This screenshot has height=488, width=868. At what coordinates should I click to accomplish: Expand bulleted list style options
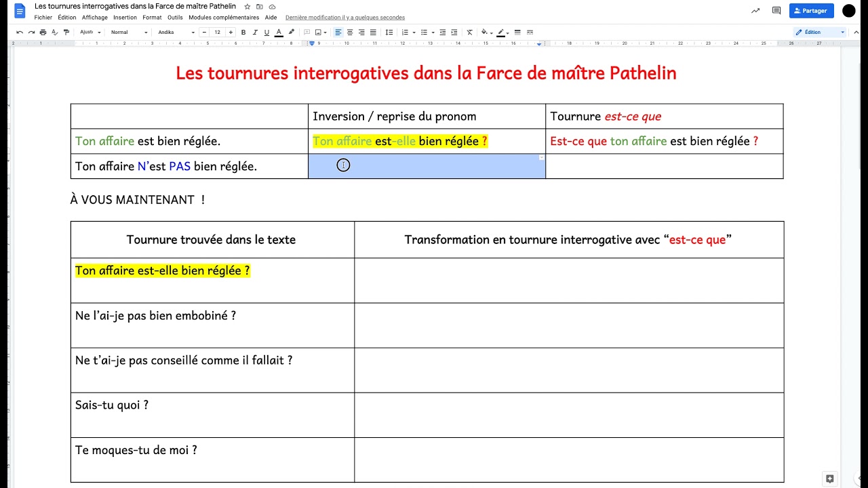click(x=432, y=32)
